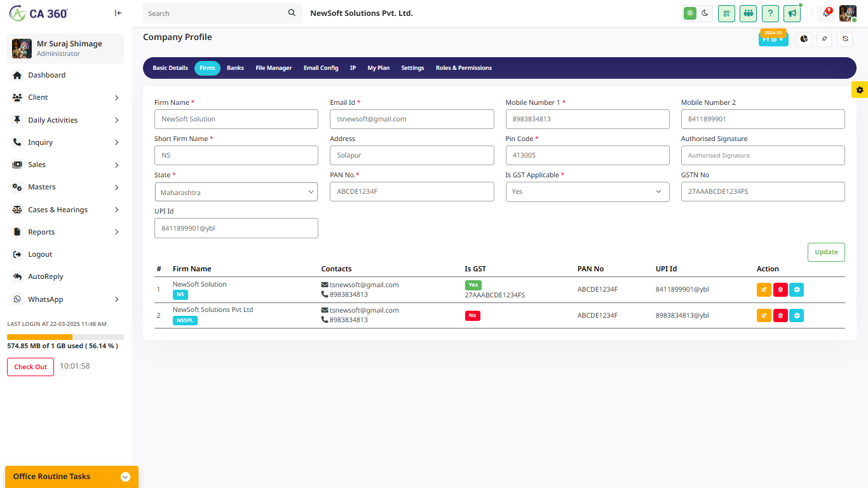Edit the NewSoft Solution firm row
Viewport: 868px width, 488px height.
click(764, 290)
